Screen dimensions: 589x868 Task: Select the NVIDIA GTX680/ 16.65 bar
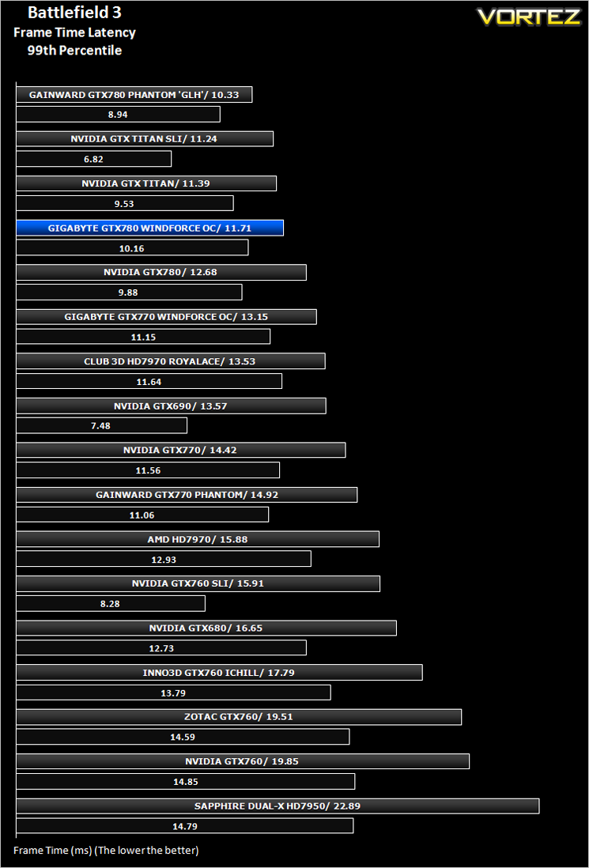tap(206, 628)
